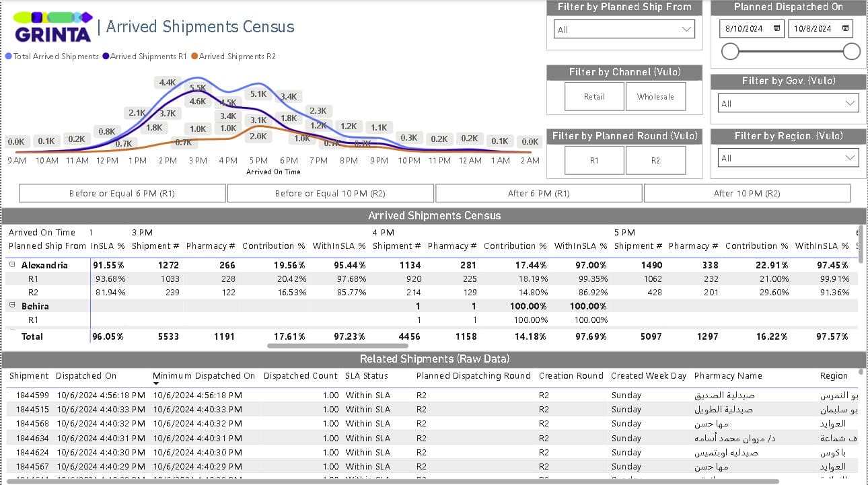This screenshot has width=868, height=485.
Task: Select the Wholesale channel filter
Action: tap(655, 97)
